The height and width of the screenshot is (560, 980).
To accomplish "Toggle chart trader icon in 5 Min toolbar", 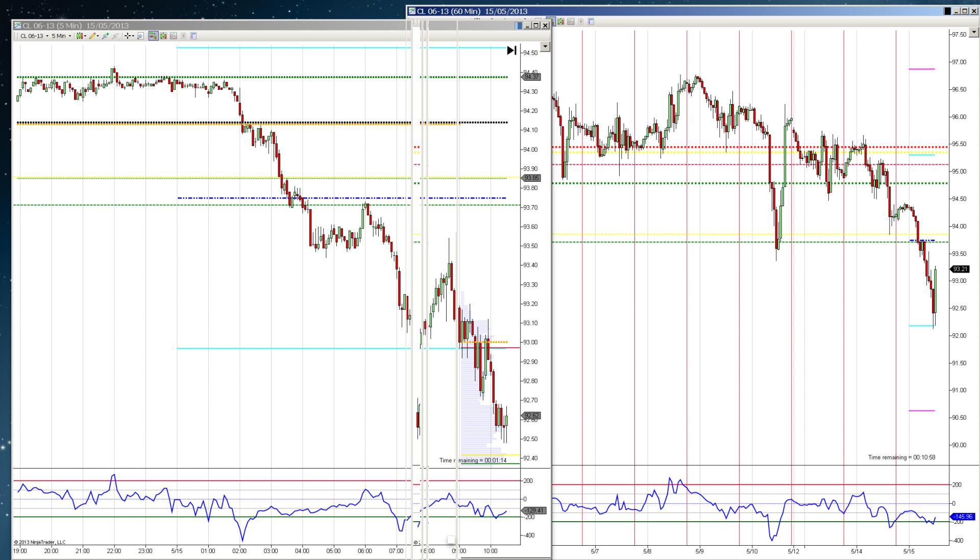I will coord(153,36).
